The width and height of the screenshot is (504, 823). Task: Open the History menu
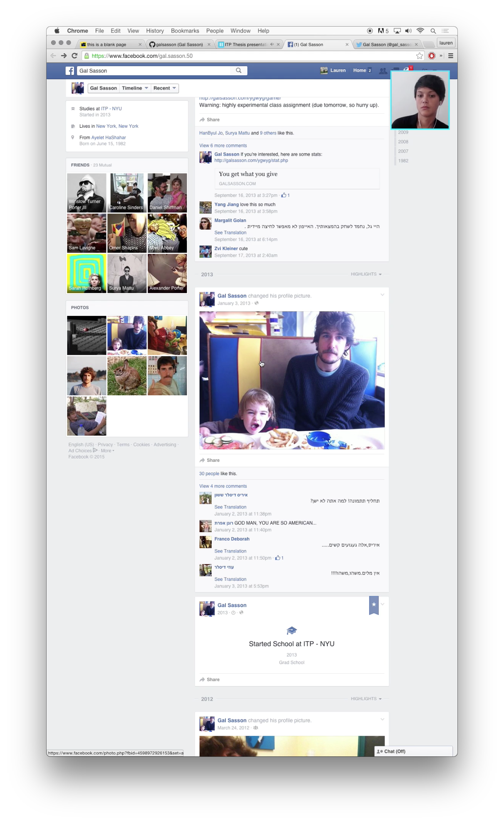pos(155,31)
